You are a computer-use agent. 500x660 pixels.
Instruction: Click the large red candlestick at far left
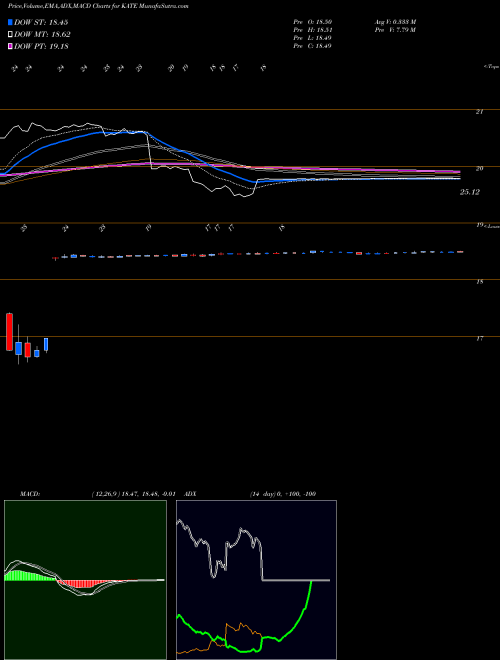(x=9, y=332)
